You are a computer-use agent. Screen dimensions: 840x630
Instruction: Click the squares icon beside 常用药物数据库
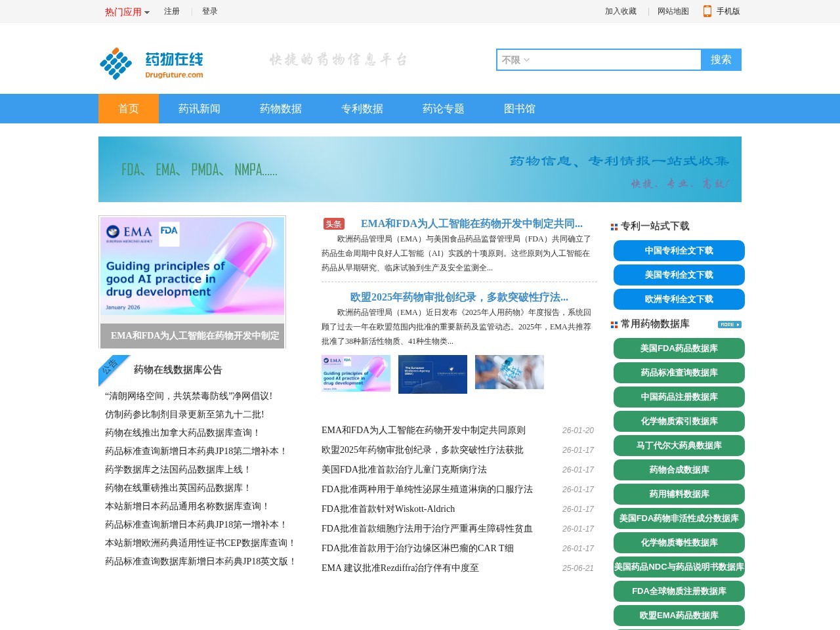(614, 324)
